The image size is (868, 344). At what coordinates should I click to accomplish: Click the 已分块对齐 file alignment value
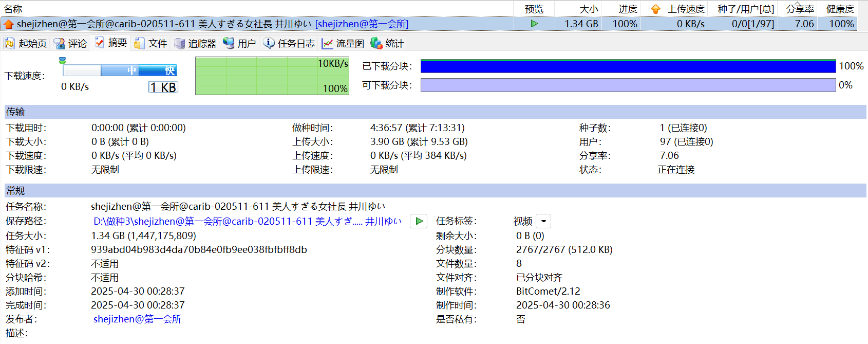coord(539,277)
